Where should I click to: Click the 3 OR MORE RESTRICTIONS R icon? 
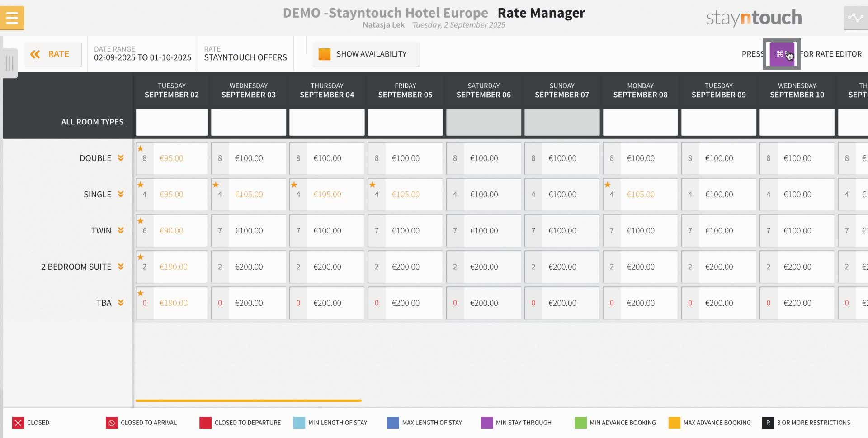pos(768,423)
